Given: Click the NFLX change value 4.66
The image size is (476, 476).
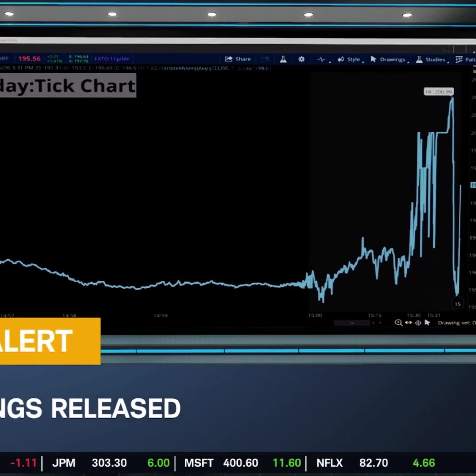Looking at the screenshot, I should click(424, 463).
